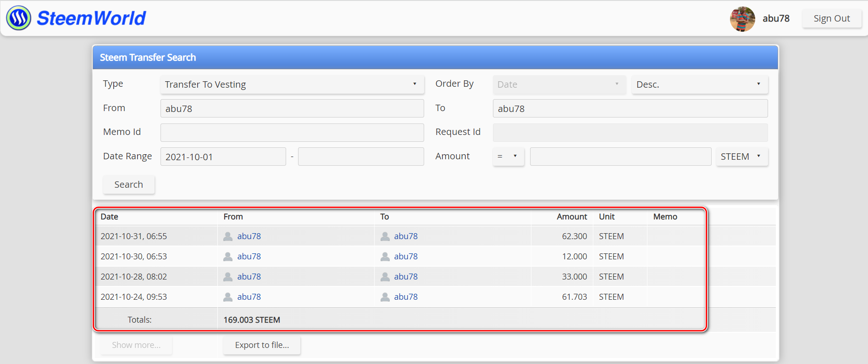
Task: Select the date 2021-10-24, 09:53
Action: point(134,297)
